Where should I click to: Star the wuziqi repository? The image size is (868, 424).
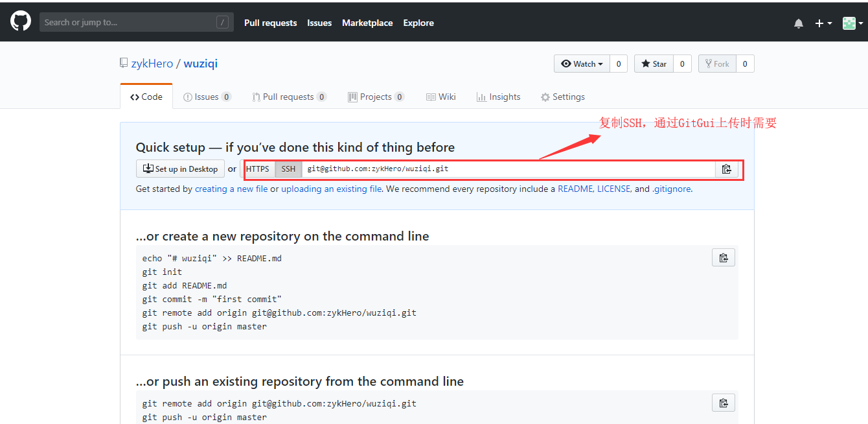pos(654,64)
